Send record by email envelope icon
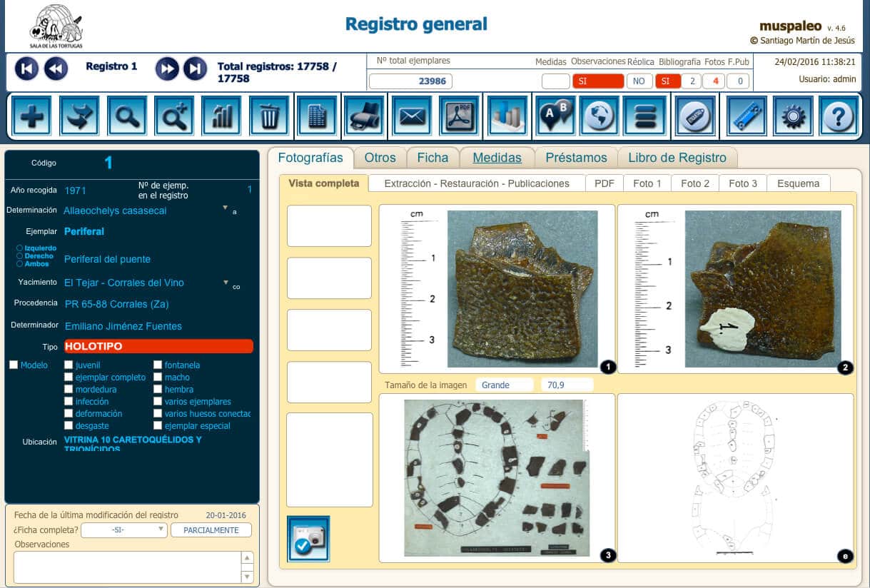This screenshot has width=870, height=588. pyautogui.click(x=412, y=116)
